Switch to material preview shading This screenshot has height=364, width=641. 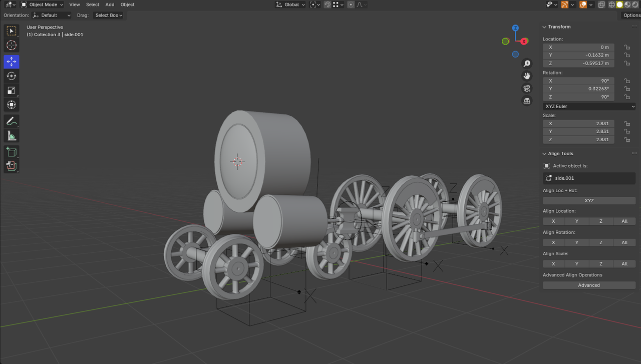(627, 5)
